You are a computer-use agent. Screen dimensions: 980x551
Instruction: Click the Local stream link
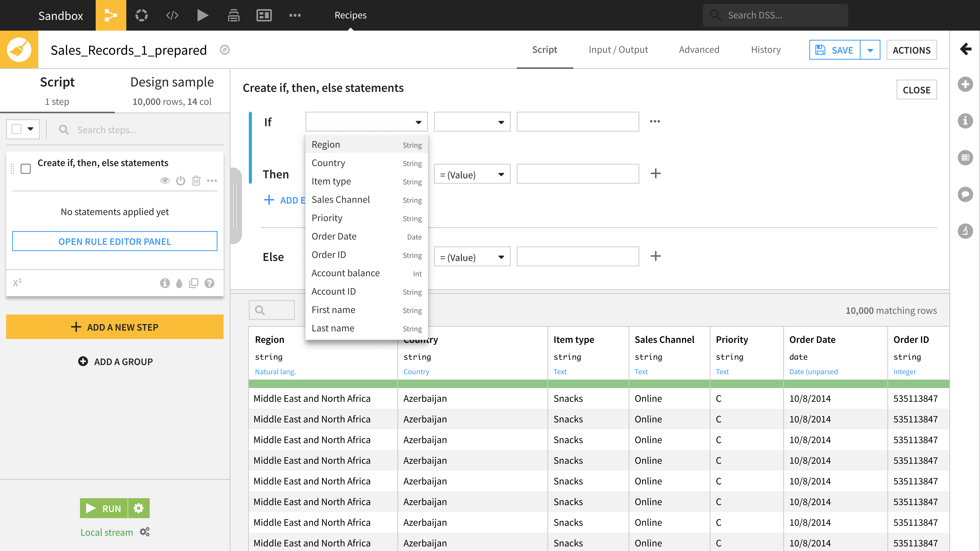coord(107,532)
